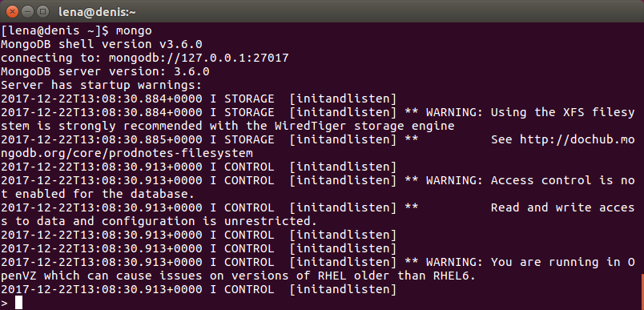Click the OpenVZ RHEL6 warning line

click(x=238, y=276)
